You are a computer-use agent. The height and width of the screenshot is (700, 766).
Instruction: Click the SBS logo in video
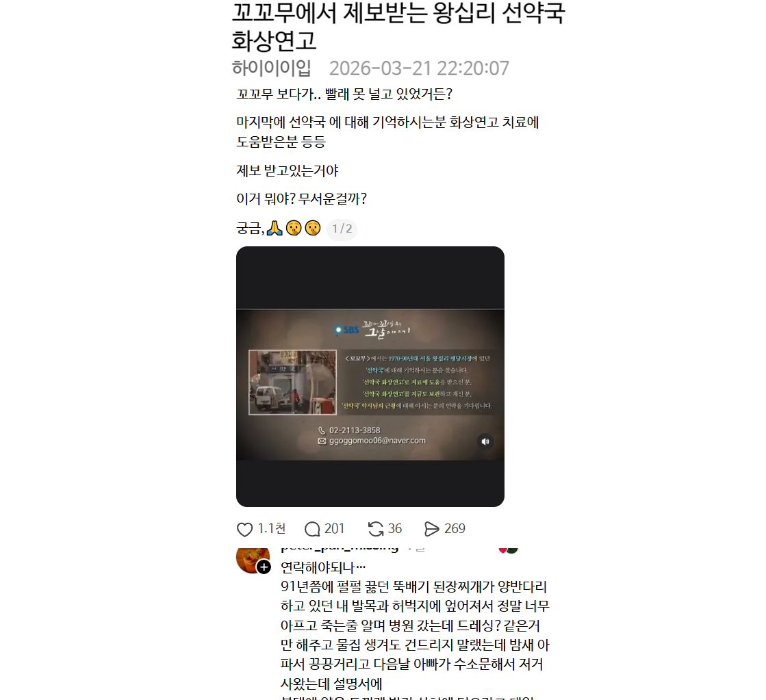click(x=346, y=330)
